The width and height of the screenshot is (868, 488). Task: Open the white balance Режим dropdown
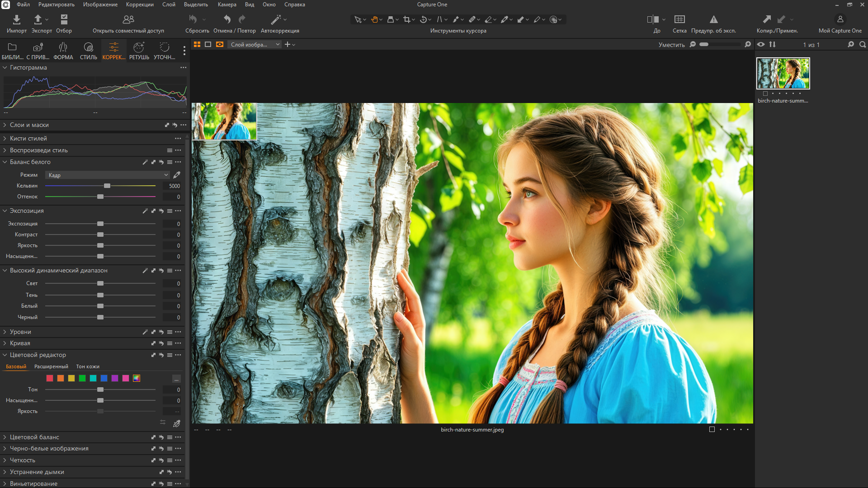coord(108,175)
